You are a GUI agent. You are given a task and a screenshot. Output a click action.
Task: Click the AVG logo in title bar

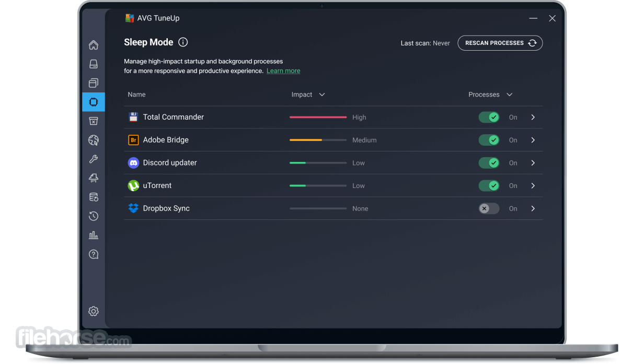coord(130,18)
